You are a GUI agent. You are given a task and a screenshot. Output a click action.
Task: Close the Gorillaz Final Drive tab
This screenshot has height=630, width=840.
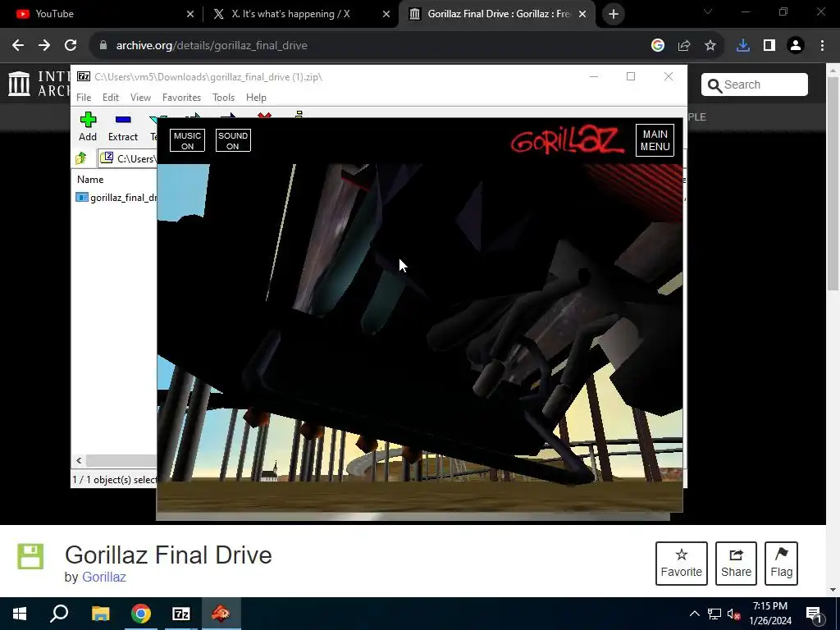pyautogui.click(x=582, y=15)
